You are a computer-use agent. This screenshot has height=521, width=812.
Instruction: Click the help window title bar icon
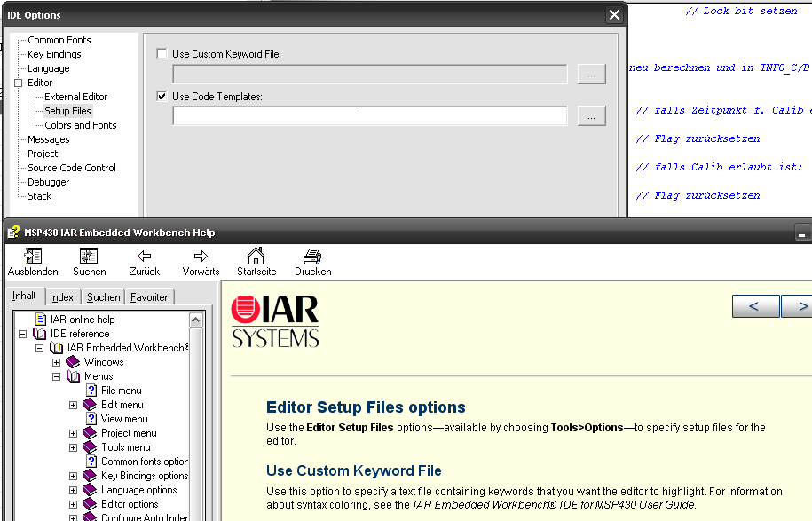13,233
